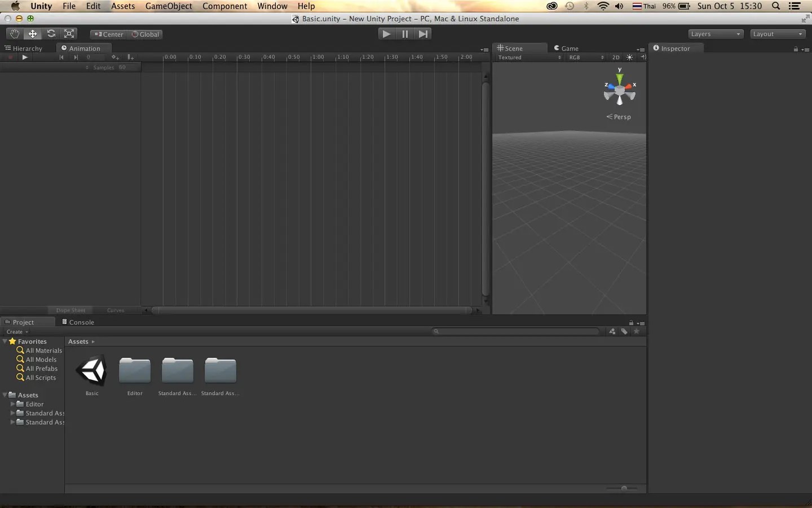812x508 pixels.
Task: Click the Center pivot toggle button
Action: click(108, 34)
